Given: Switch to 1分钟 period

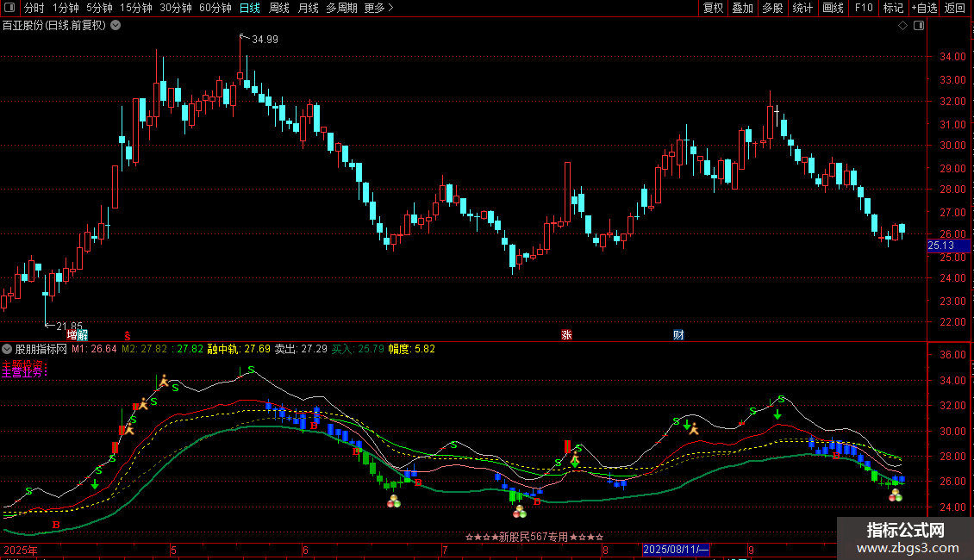Looking at the screenshot, I should [66, 8].
